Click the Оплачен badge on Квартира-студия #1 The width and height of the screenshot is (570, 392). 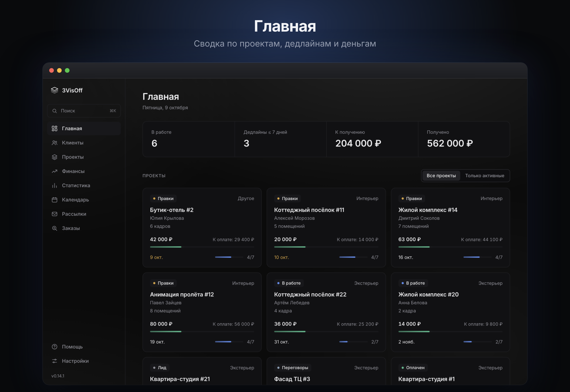(x=413, y=368)
